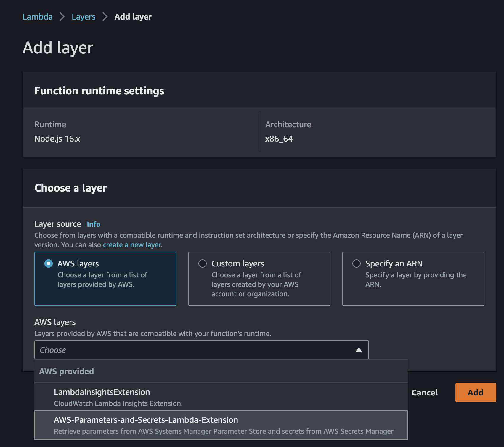Pick AWS-Parameters-and-Secrets-Lambda-Extension option

(221, 425)
